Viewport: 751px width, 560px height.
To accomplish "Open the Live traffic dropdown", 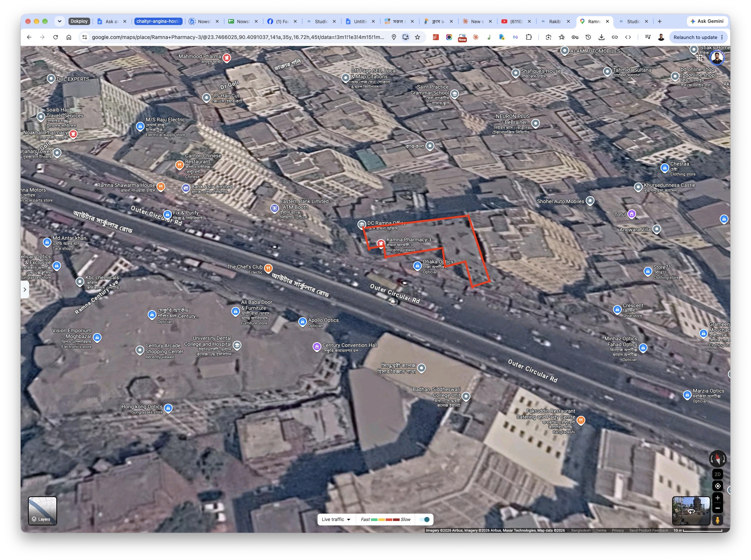I will click(336, 520).
